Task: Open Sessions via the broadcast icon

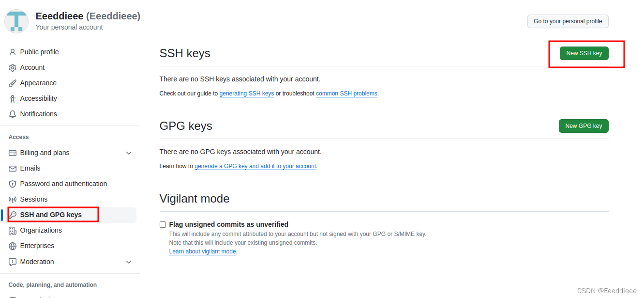Action: [x=12, y=199]
